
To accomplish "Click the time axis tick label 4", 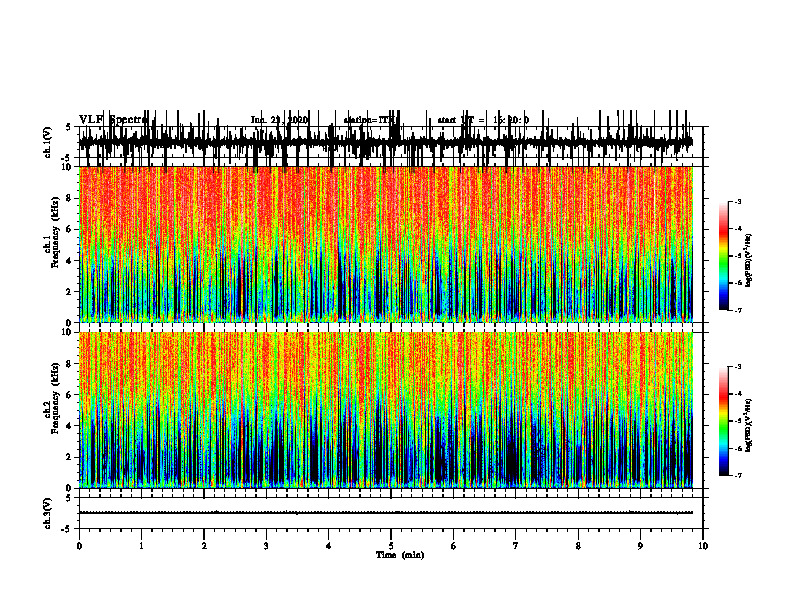I will [x=329, y=546].
